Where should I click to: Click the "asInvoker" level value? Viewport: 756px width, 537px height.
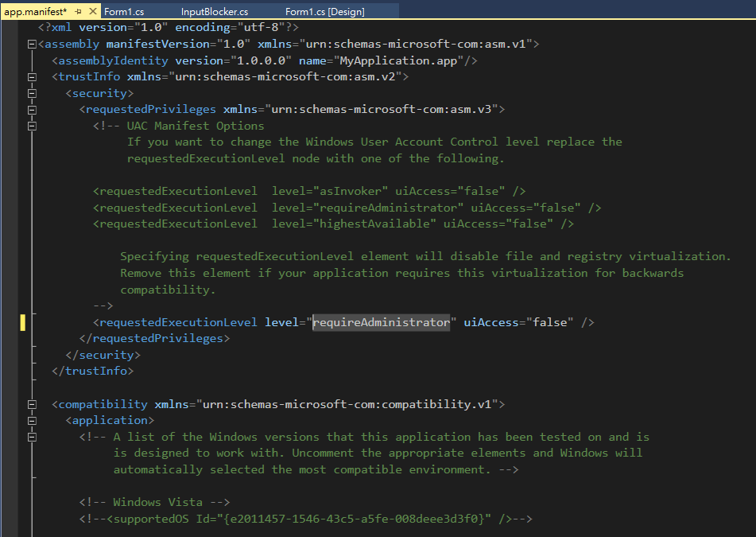(351, 191)
